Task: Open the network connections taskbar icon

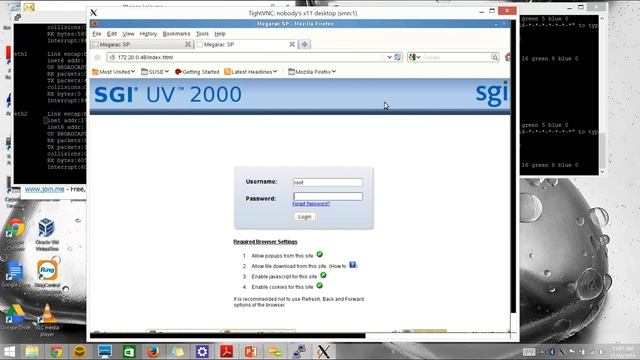Action: (299, 351)
